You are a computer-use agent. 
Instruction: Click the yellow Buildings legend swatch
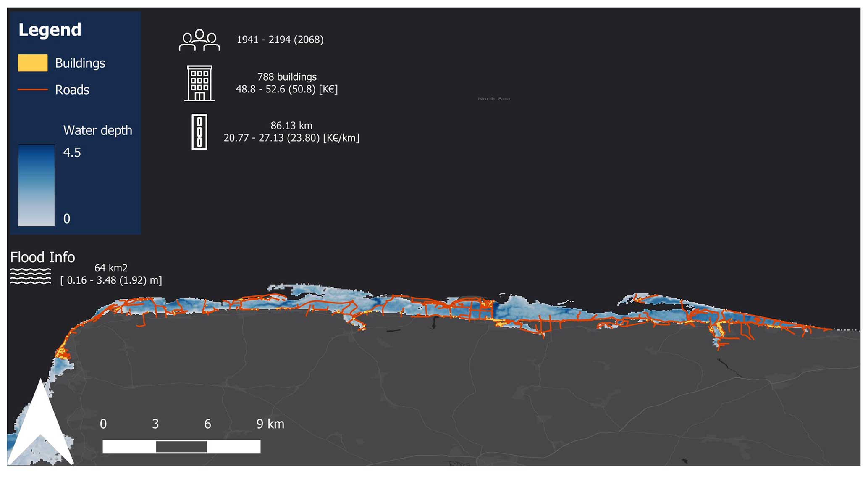[x=32, y=63]
